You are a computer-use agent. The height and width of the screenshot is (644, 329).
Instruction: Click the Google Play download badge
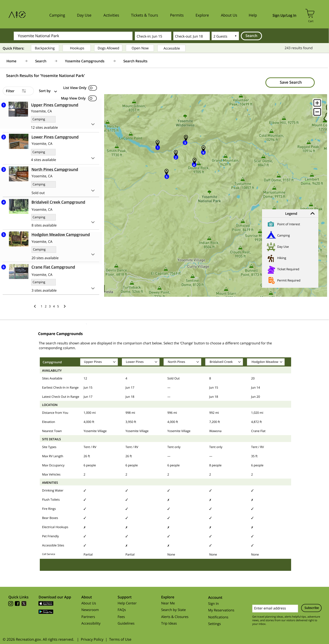[x=46, y=612]
